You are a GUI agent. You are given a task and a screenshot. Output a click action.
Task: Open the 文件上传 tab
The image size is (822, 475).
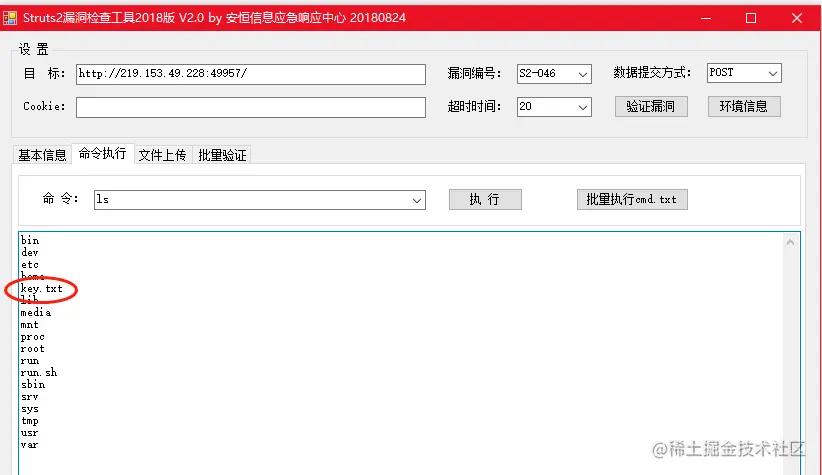pyautogui.click(x=163, y=155)
